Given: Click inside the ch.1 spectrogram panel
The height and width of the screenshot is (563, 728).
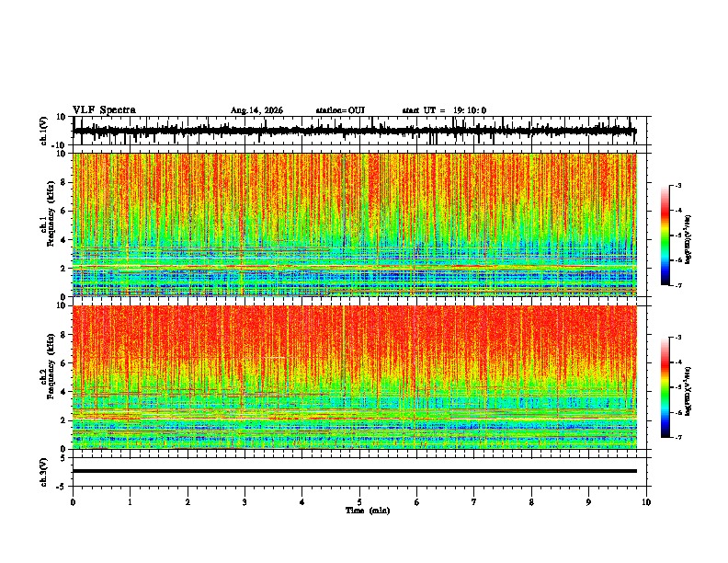Looking at the screenshot, I should 354,224.
